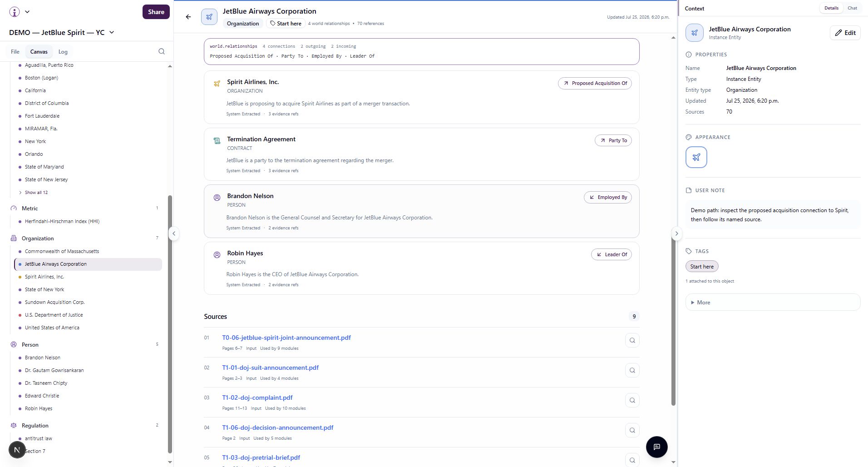The height and width of the screenshot is (467, 868).
Task: Switch to the Chat tab in Context
Action: pos(853,8)
